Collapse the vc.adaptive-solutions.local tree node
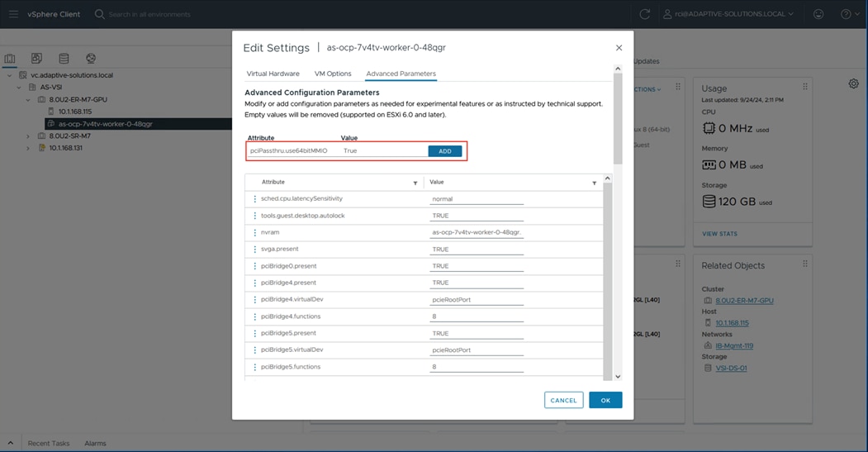 (10, 75)
